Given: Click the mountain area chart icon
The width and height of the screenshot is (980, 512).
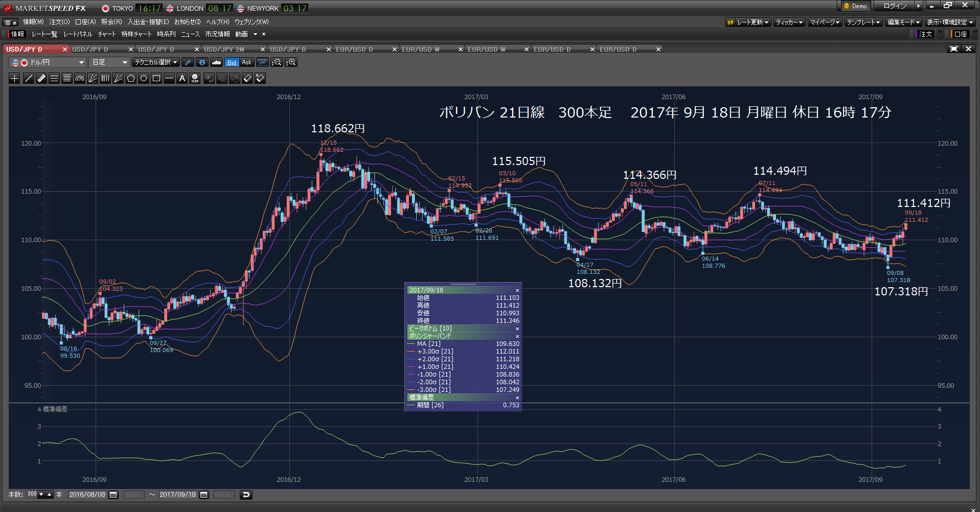Looking at the screenshot, I should 217,62.
